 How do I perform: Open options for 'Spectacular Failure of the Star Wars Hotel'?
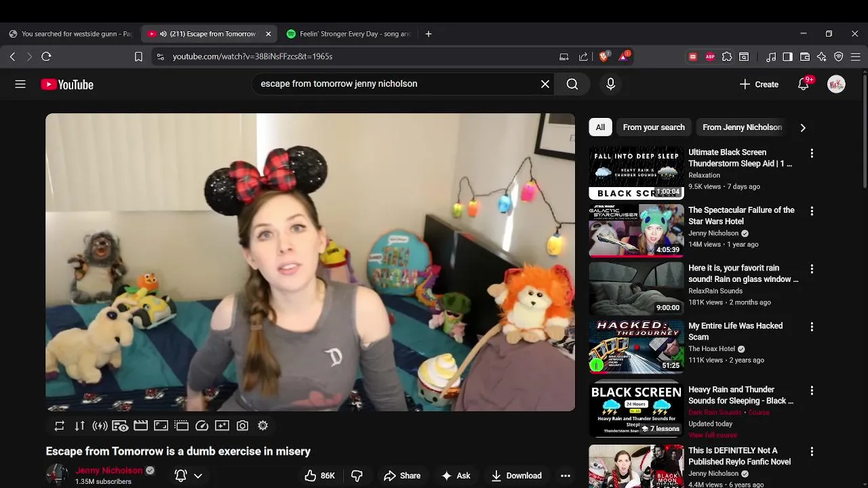pos(812,211)
